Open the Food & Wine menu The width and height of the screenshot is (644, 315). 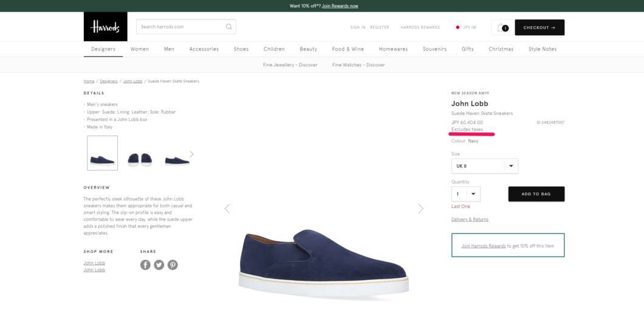tap(348, 49)
